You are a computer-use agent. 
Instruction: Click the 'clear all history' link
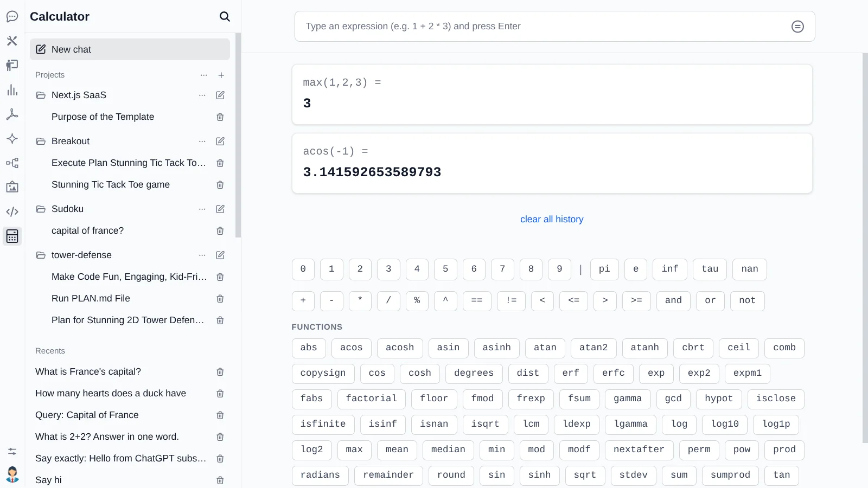(x=552, y=219)
